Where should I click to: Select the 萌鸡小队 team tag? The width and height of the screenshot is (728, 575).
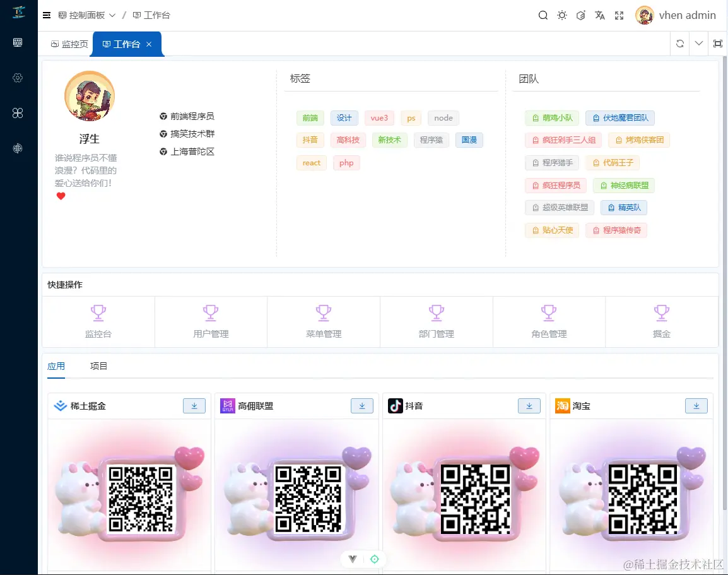pos(552,118)
